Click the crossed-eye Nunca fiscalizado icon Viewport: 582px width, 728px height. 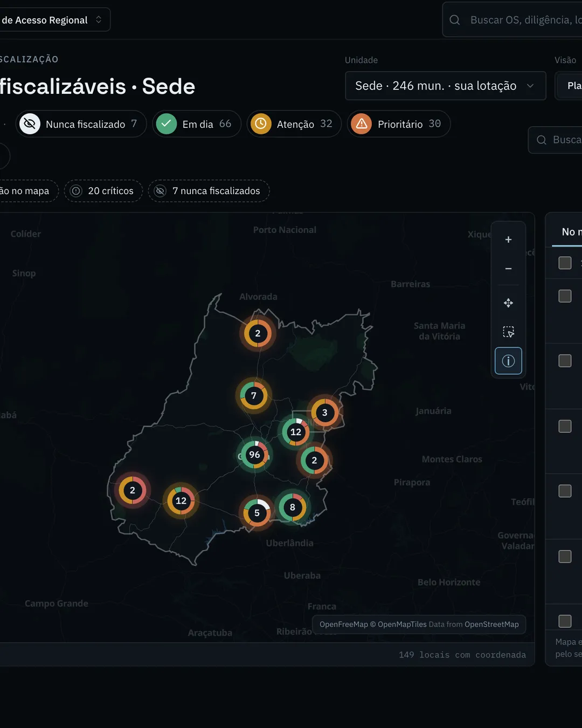pyautogui.click(x=30, y=124)
